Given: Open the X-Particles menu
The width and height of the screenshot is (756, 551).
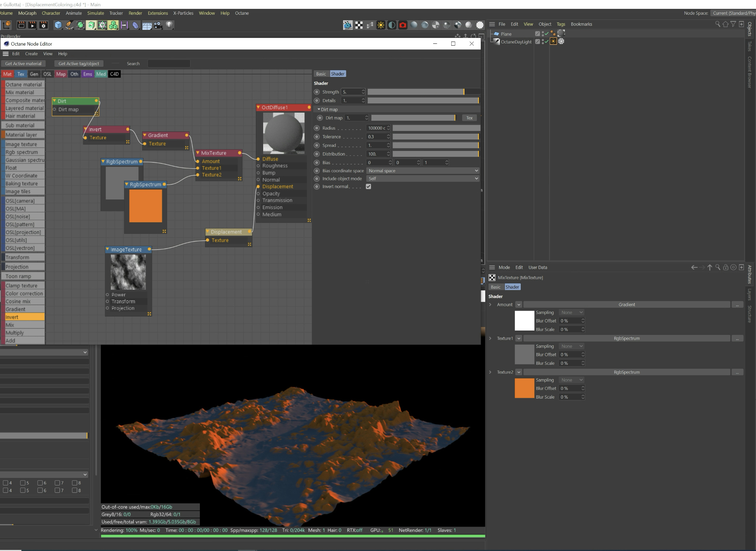Looking at the screenshot, I should 183,13.
